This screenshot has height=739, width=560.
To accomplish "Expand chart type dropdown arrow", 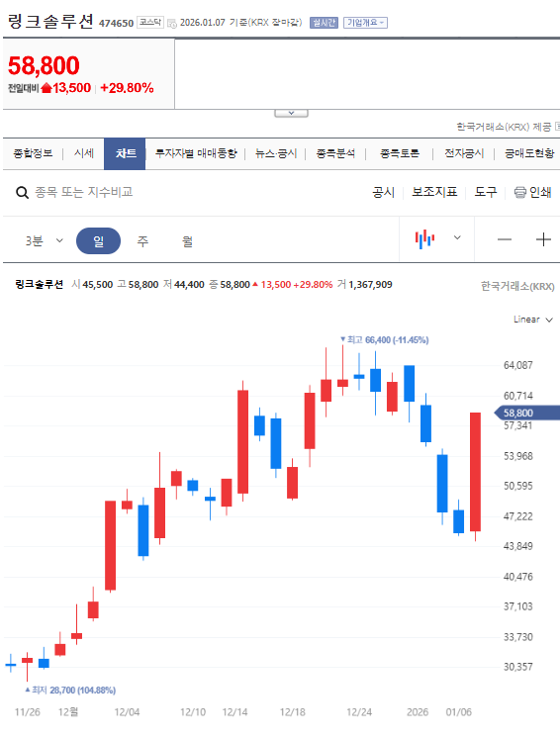I will tap(457, 237).
